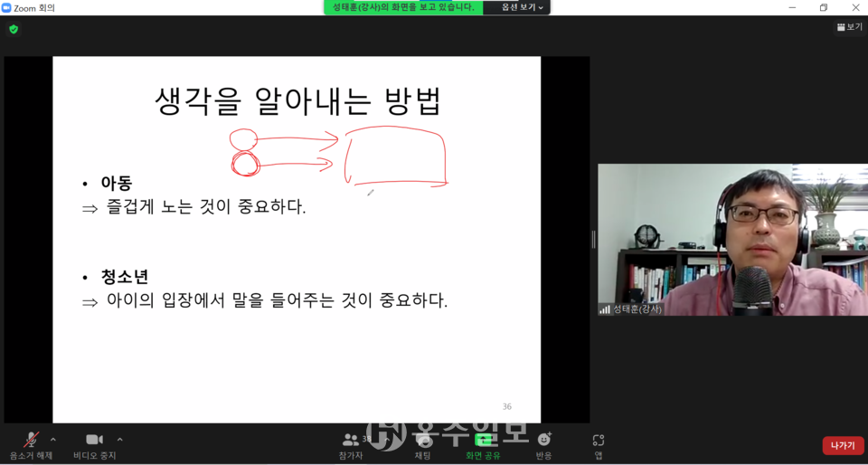Click the Zoom app icon in title bar
This screenshot has width=868, height=465.
[6, 7]
